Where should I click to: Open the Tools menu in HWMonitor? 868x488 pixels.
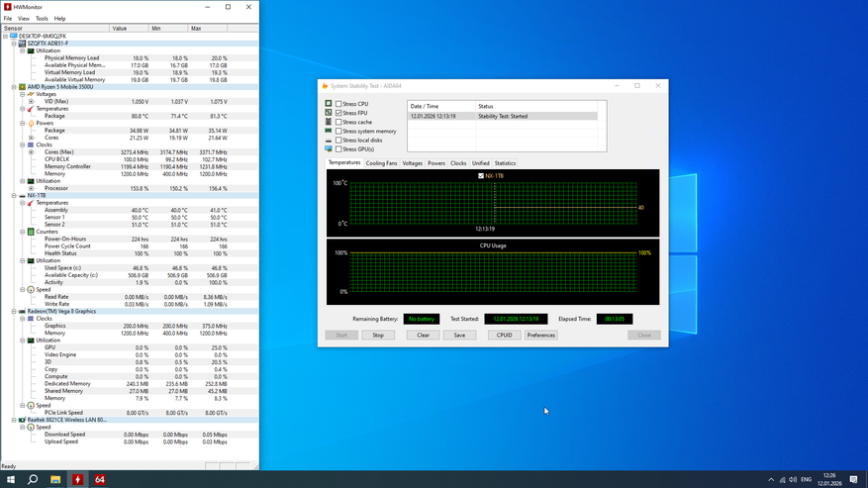point(42,19)
